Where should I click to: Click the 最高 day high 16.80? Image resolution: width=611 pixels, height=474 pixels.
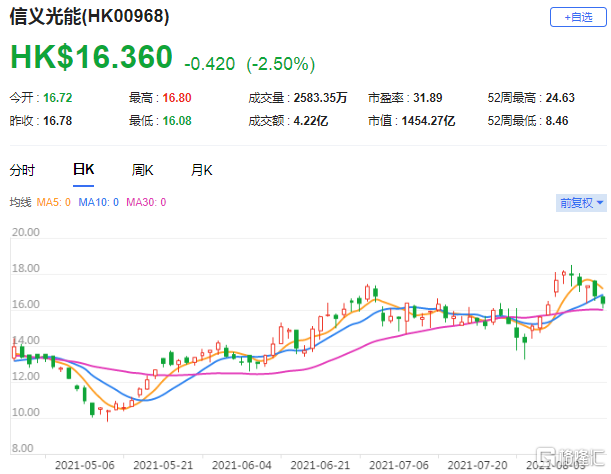tap(177, 98)
